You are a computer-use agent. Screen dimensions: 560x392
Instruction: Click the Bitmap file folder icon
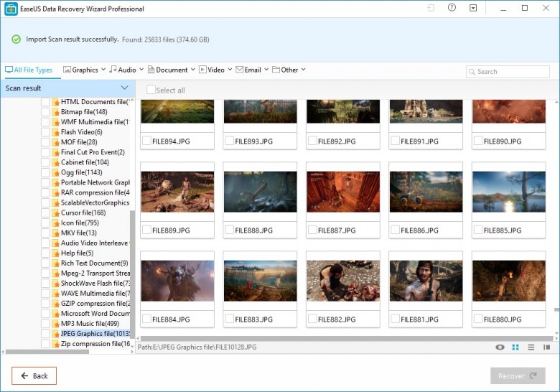click(x=55, y=112)
